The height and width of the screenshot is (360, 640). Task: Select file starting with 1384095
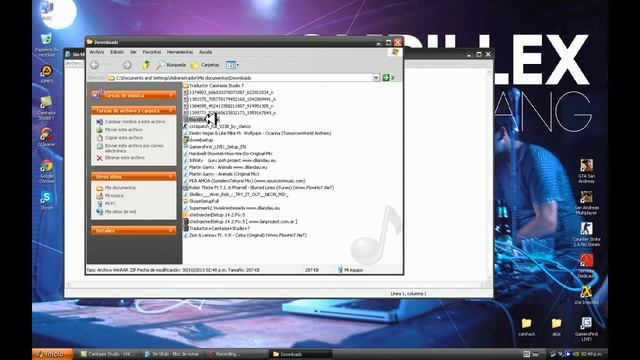(229, 106)
